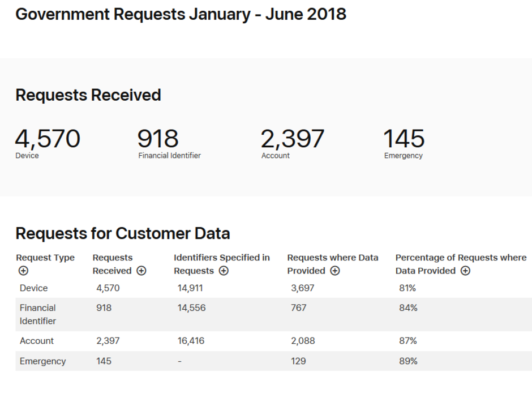Select the 145 Emergency summary figure
532x393 pixels.
point(404,139)
